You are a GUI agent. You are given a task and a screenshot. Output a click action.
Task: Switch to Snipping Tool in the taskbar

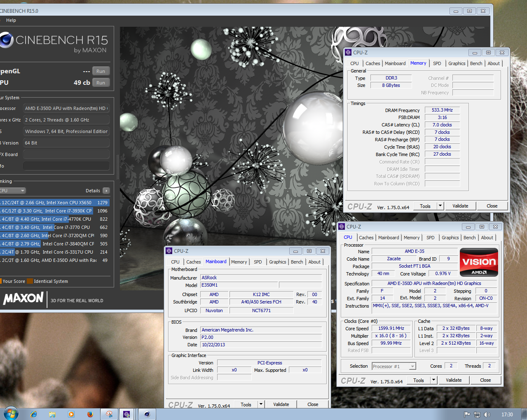[109, 414]
